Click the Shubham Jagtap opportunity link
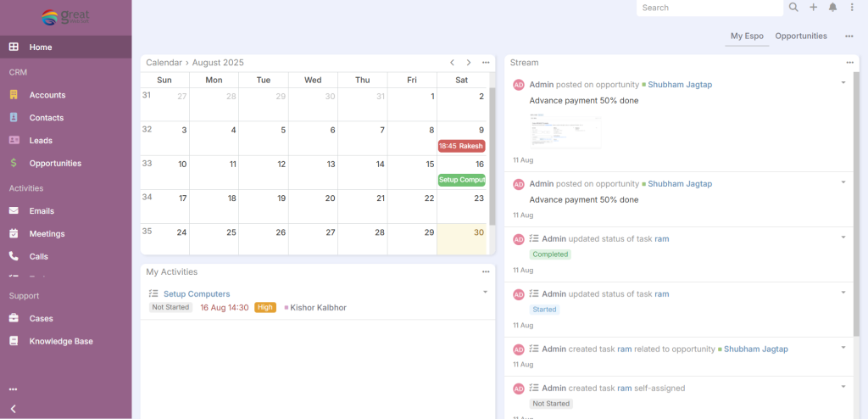868x419 pixels. (679, 85)
